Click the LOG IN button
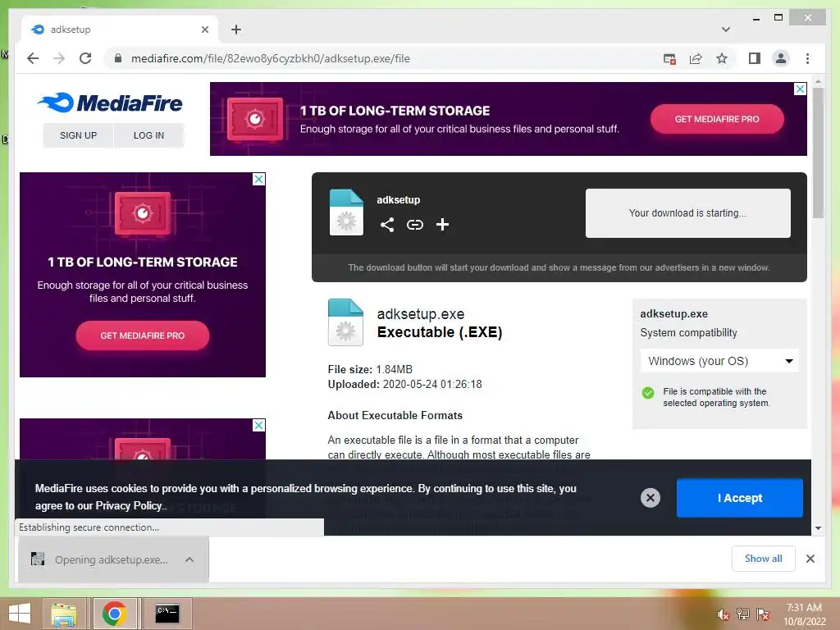Screen dimensions: 840x630 point(149,135)
